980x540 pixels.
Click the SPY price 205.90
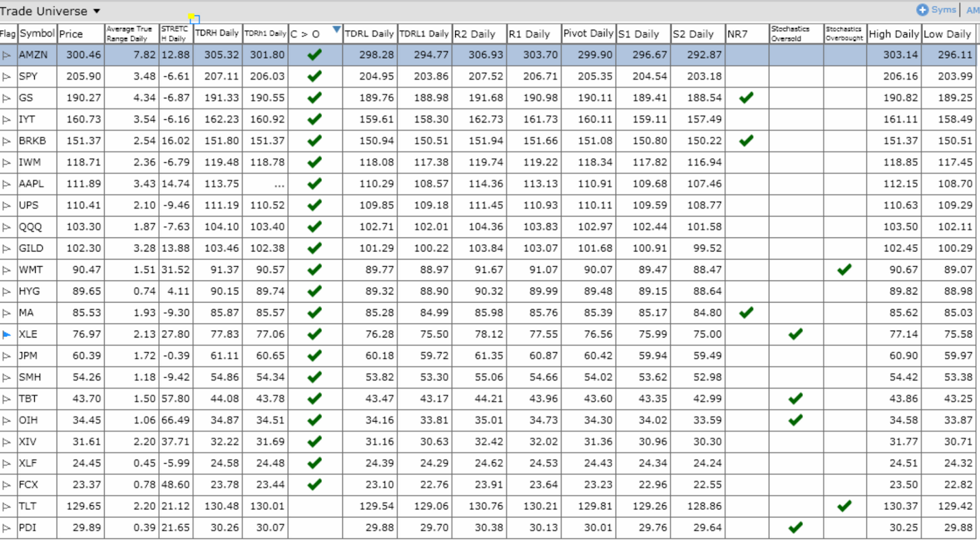click(84, 77)
